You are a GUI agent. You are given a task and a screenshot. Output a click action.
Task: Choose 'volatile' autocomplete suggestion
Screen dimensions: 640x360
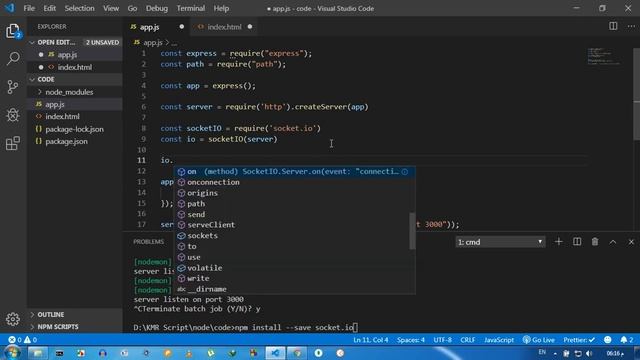(x=295, y=268)
